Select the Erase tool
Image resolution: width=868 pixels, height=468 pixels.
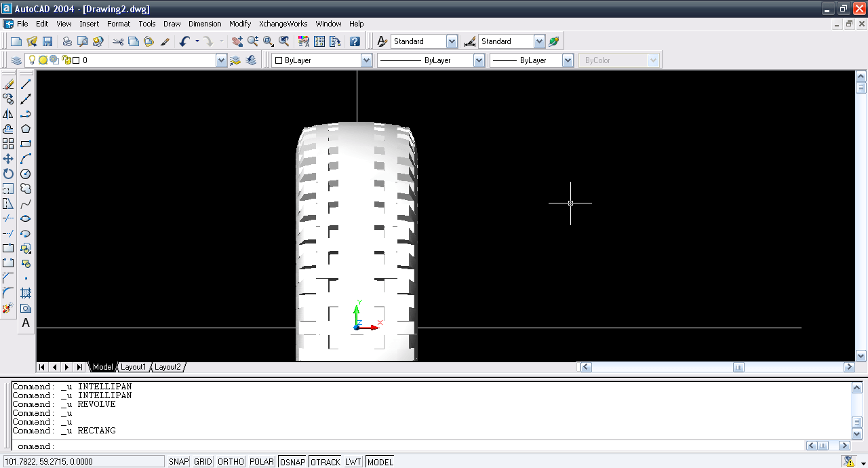8,84
